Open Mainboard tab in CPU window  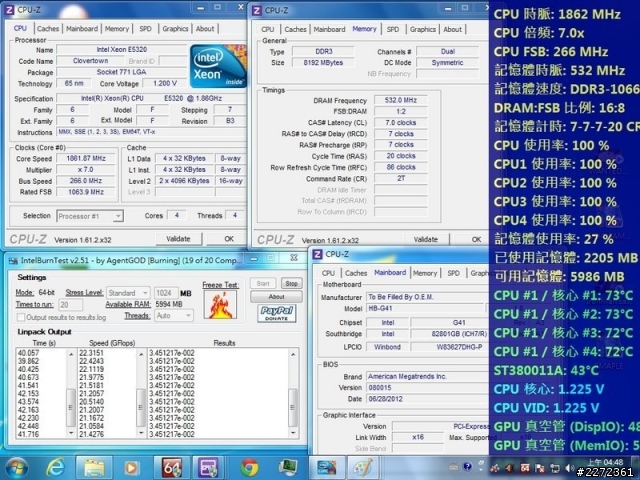pyautogui.click(x=82, y=29)
